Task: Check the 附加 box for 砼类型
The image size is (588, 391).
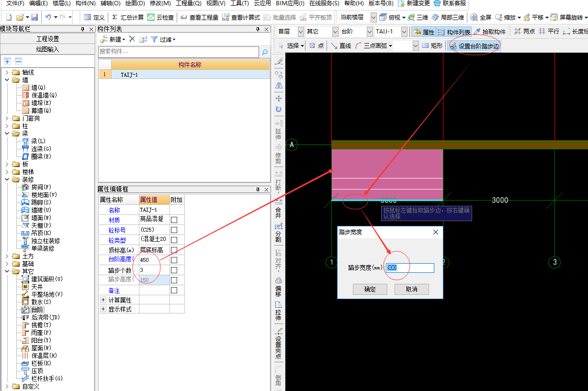Action: [174, 240]
